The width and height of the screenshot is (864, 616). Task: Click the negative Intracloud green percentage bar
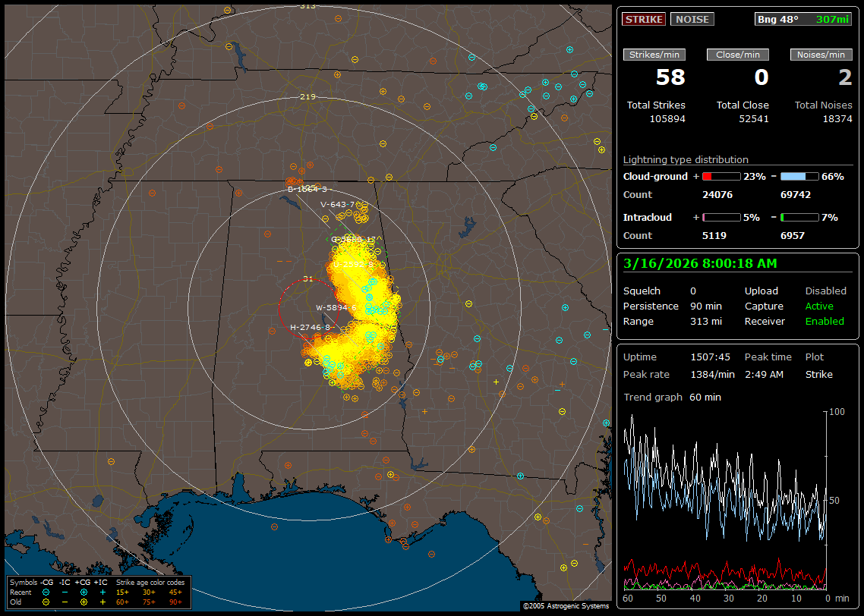point(799,217)
